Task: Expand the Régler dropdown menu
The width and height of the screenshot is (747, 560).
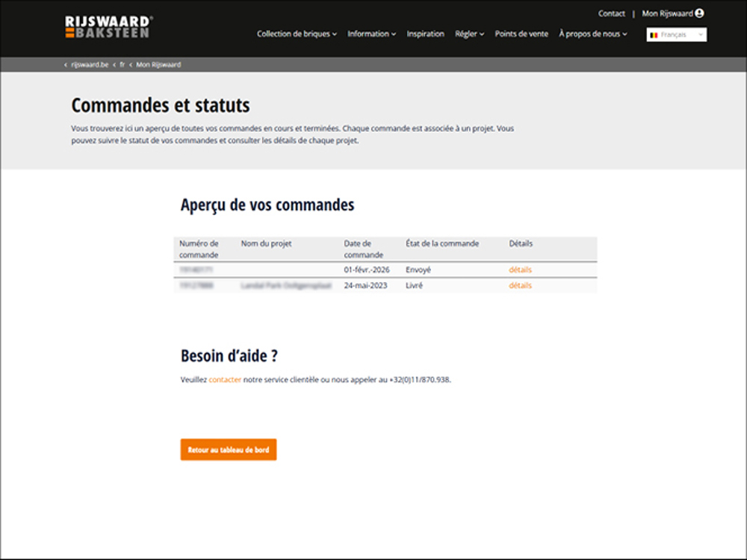Action: (x=469, y=34)
